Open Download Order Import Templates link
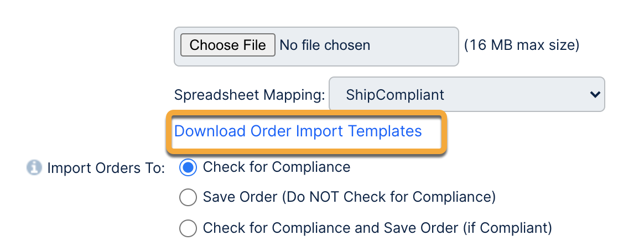 click(298, 131)
